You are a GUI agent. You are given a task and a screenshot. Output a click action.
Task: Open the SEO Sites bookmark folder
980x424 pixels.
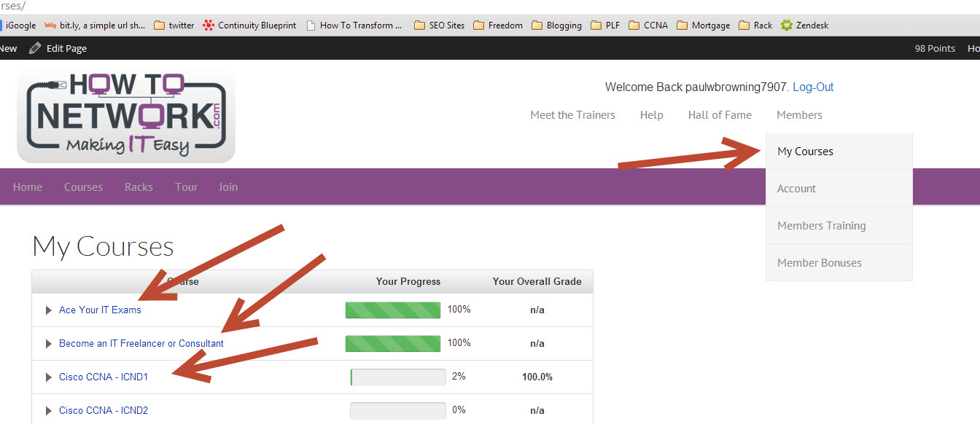439,25
